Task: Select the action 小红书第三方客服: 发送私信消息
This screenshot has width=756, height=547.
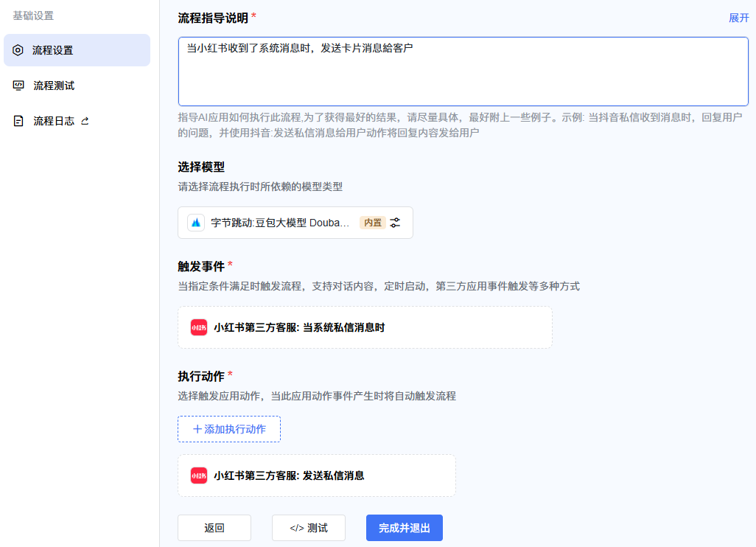Action: coord(317,475)
